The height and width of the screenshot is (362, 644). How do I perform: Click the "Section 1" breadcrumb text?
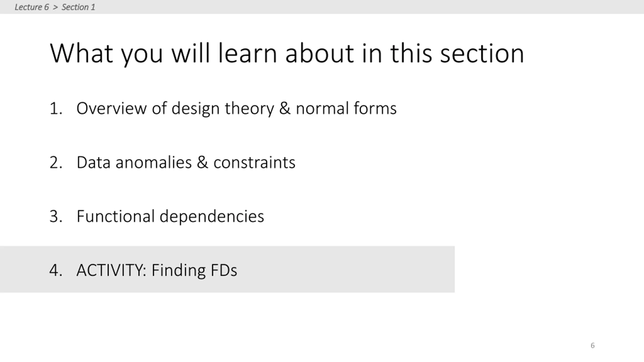pos(78,7)
